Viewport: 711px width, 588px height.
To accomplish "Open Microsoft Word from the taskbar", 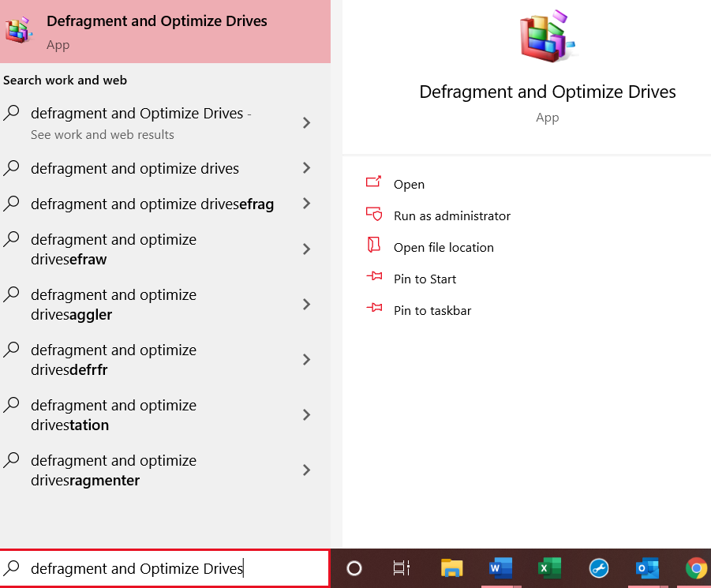I will click(x=500, y=568).
